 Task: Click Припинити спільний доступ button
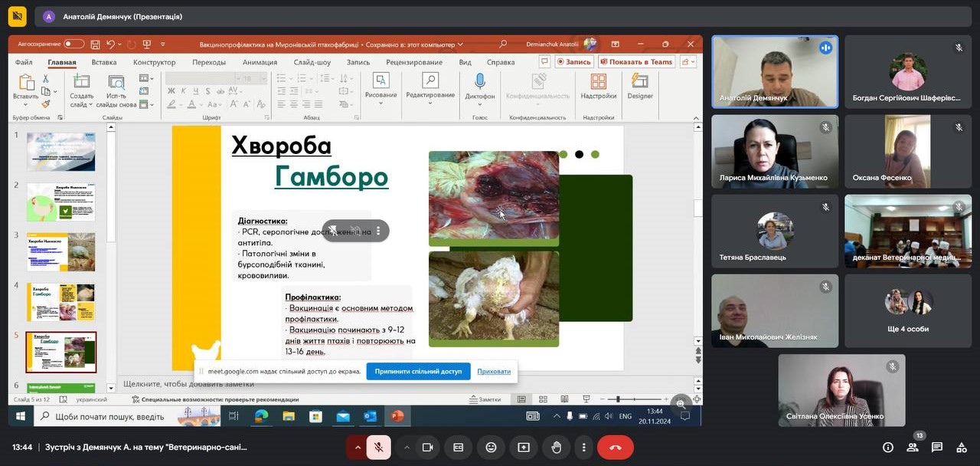pyautogui.click(x=418, y=372)
